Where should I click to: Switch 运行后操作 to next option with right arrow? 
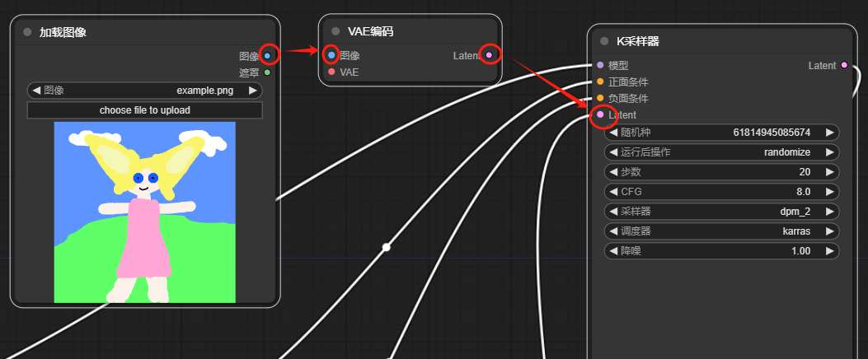(830, 152)
